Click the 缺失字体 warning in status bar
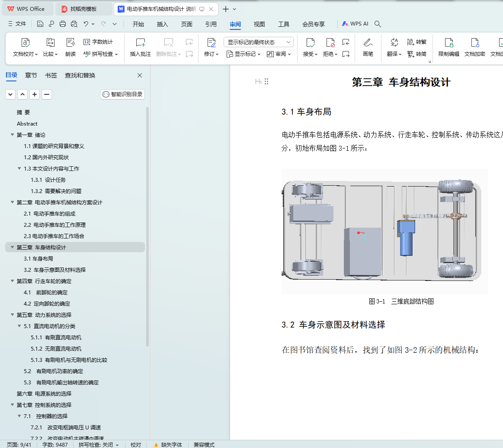This screenshot has height=448, width=503. click(x=168, y=445)
